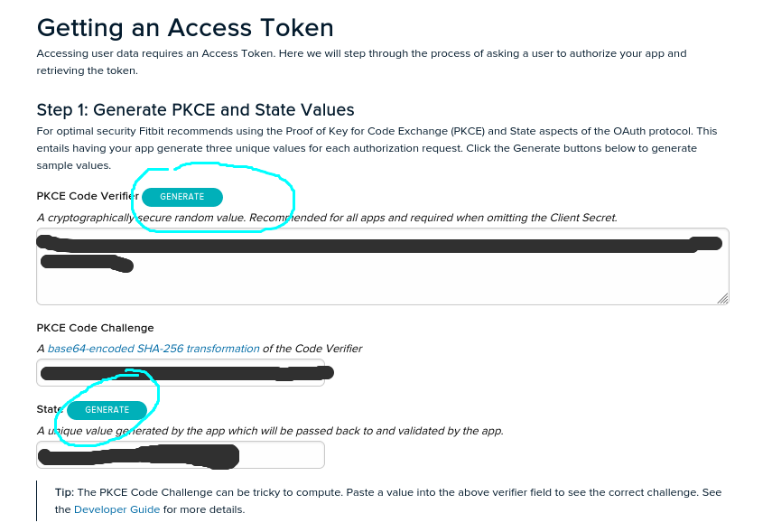Screen dimensions: 772x532
Task: Click the PKCE Code Verifier label
Action: click(x=87, y=196)
